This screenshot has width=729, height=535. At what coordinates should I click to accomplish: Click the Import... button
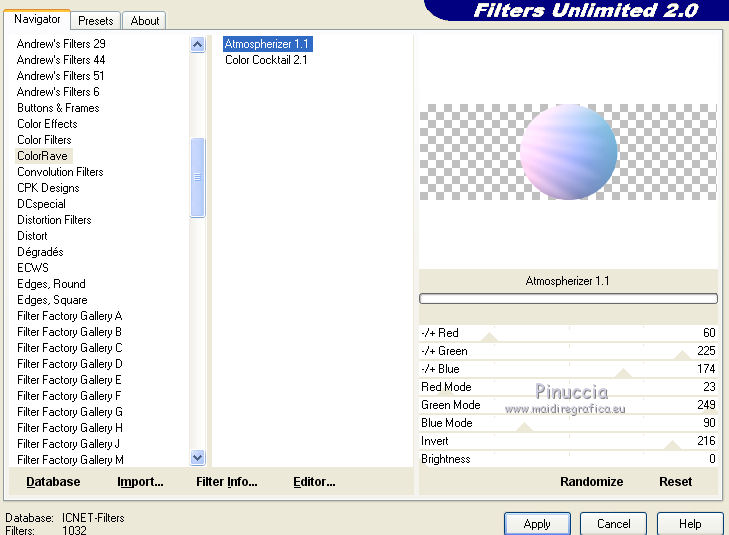[140, 482]
